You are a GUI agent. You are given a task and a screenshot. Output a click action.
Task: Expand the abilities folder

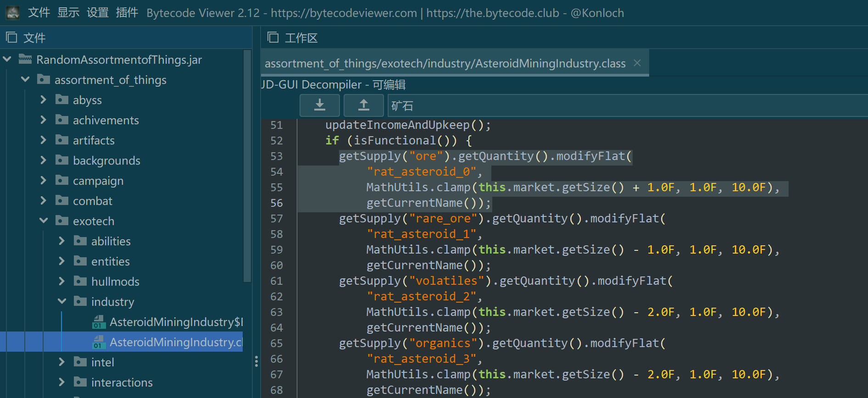[62, 241]
